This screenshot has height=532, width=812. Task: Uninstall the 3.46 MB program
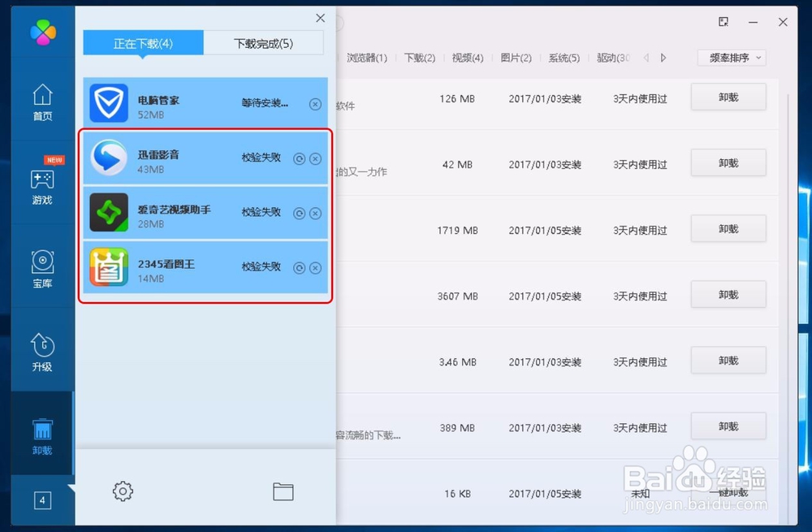pyautogui.click(x=728, y=360)
